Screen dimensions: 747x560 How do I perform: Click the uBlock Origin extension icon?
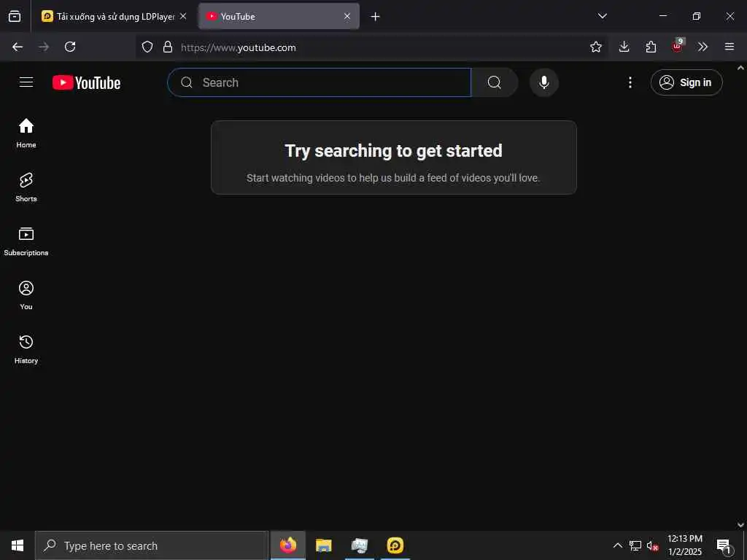click(x=678, y=46)
